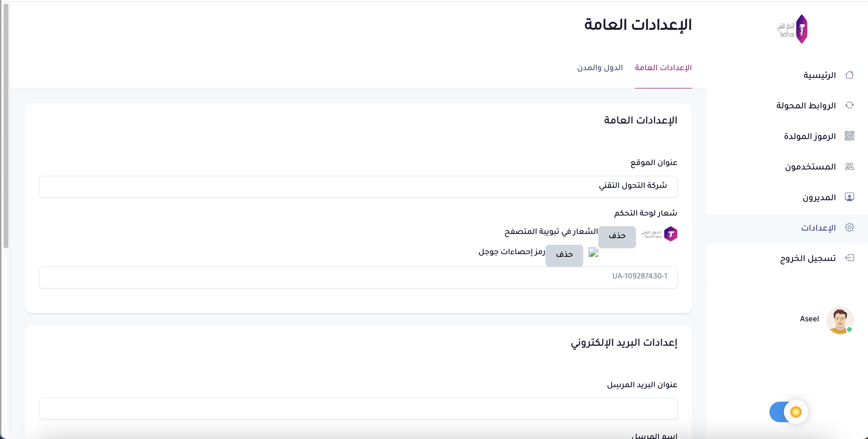The height and width of the screenshot is (439, 868).
Task: Select the الإعدادات العامة tab
Action: (x=663, y=68)
